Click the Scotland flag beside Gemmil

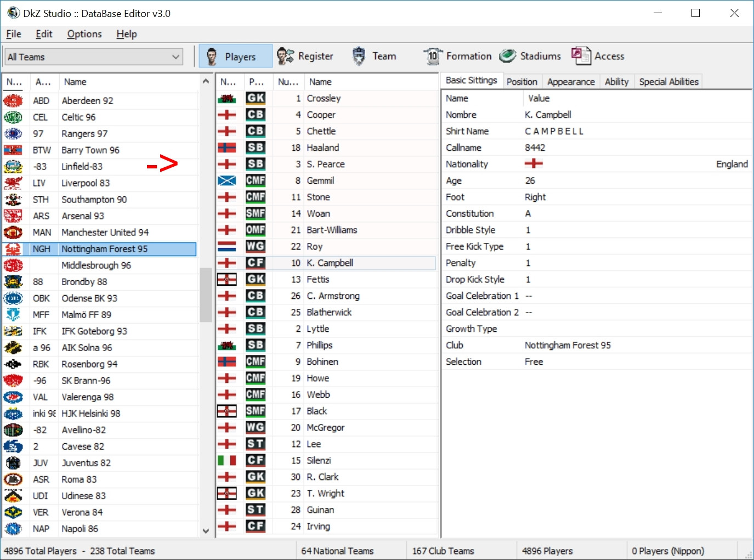click(227, 180)
